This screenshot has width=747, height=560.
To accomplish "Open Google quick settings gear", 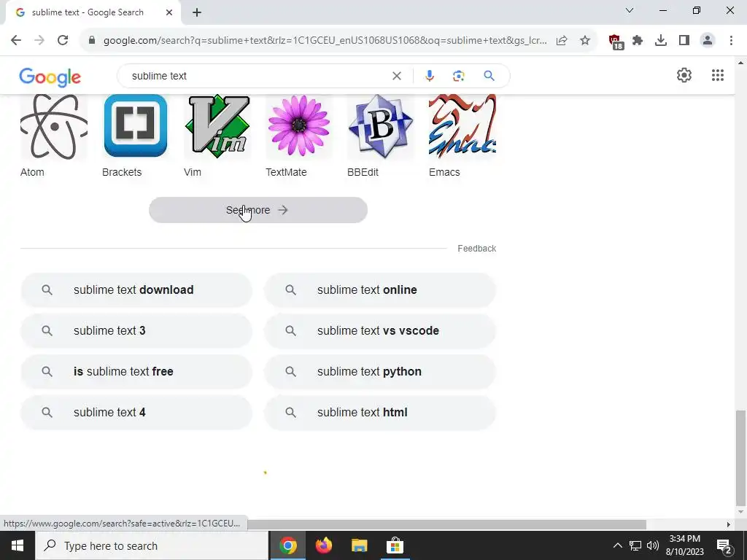I will point(684,75).
